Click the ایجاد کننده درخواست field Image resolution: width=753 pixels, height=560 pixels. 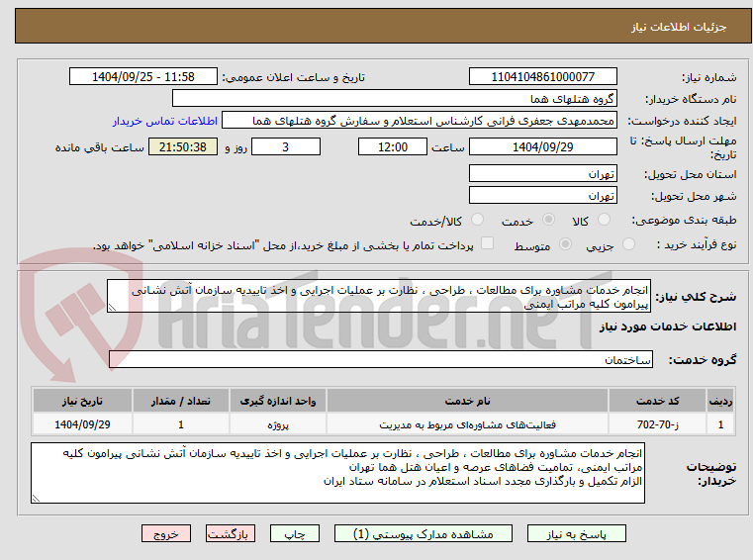click(x=420, y=121)
